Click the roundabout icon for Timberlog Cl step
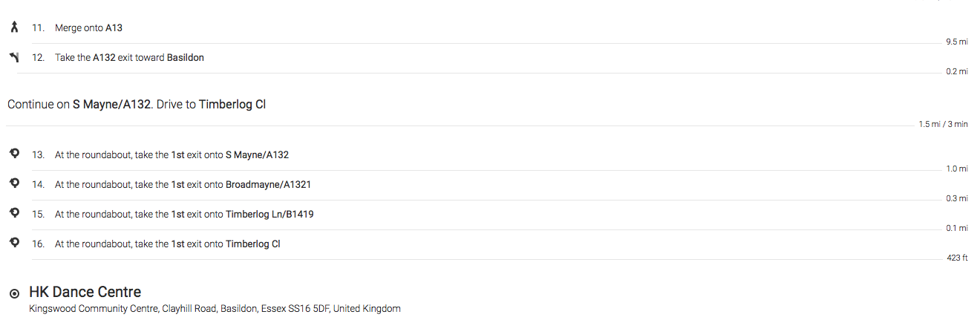The width and height of the screenshot is (980, 326). [14, 243]
